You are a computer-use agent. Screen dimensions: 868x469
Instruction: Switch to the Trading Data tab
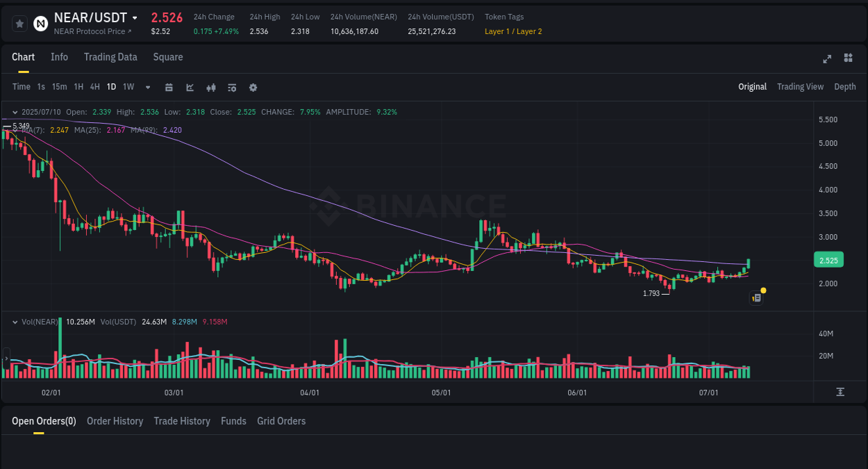point(110,57)
